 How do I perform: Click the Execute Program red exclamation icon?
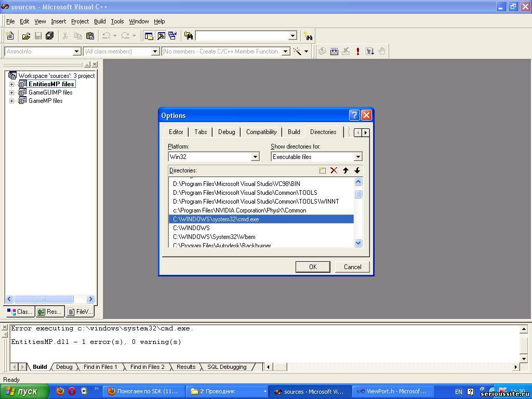coord(357,51)
